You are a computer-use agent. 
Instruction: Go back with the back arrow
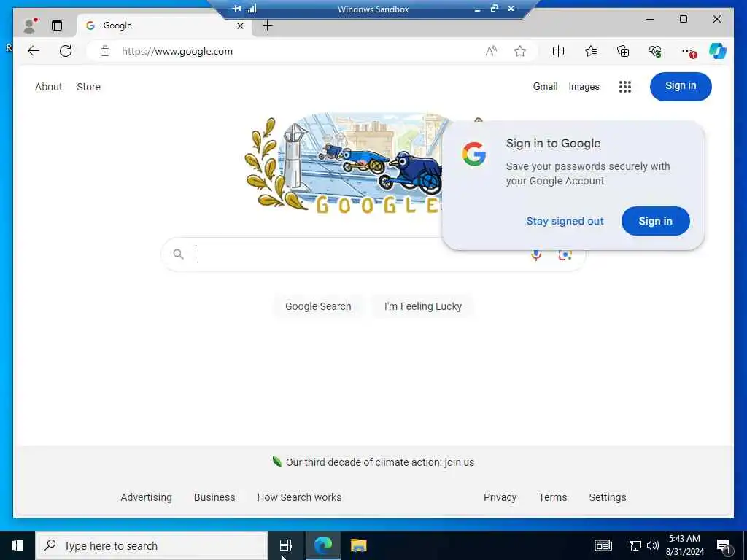[x=34, y=51]
